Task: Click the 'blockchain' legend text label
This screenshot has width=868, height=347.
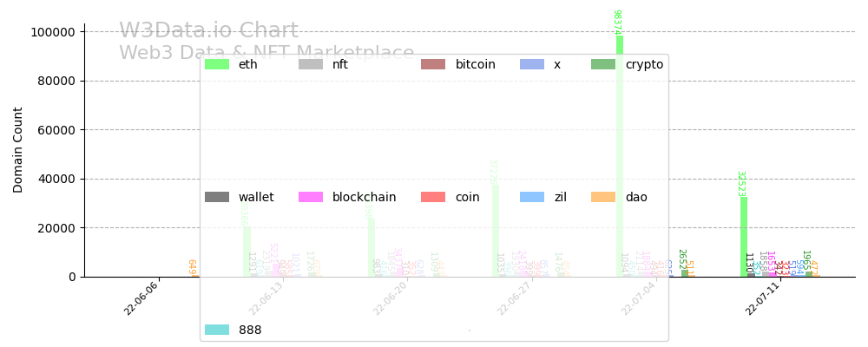Action: point(364,197)
